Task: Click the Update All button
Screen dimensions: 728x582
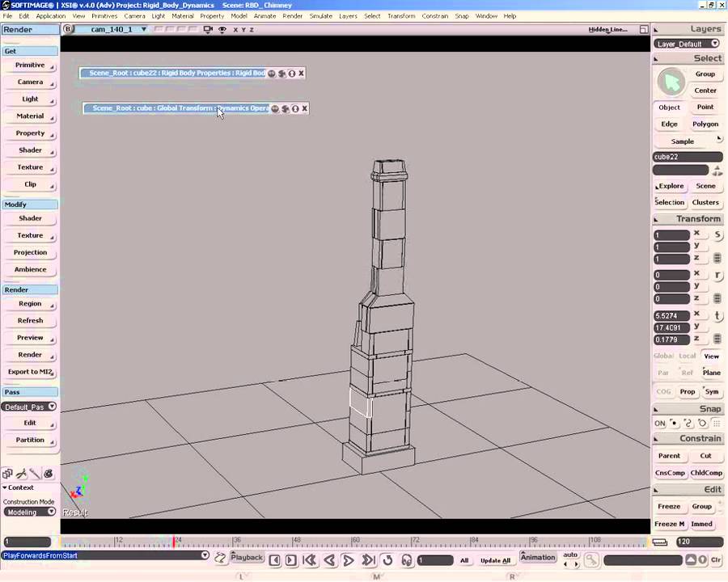Action: click(495, 561)
